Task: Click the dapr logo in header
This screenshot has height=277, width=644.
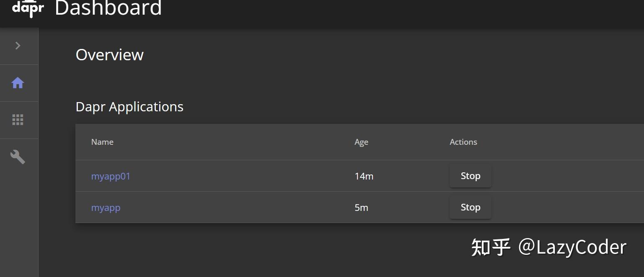Action: point(28,8)
